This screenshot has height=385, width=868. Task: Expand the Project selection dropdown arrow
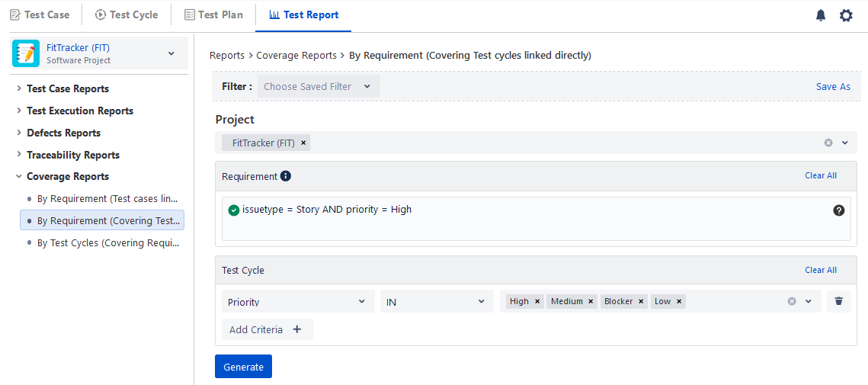coord(845,143)
